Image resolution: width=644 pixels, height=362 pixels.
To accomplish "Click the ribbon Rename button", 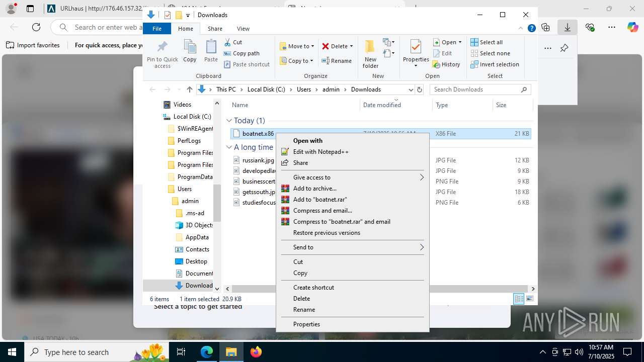I will click(x=337, y=61).
